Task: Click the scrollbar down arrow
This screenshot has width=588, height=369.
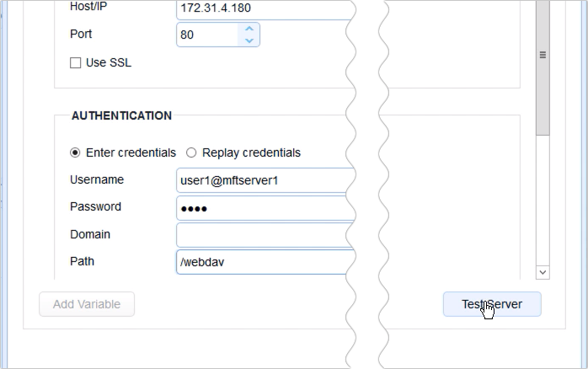Action: 543,272
